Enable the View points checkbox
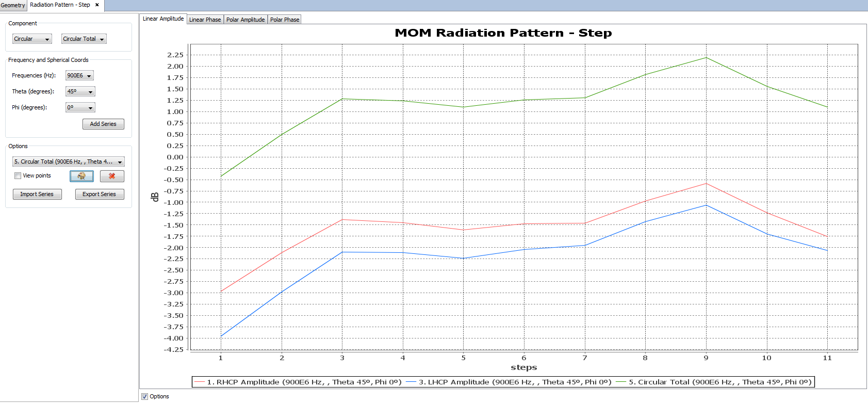The width and height of the screenshot is (868, 403). point(18,176)
